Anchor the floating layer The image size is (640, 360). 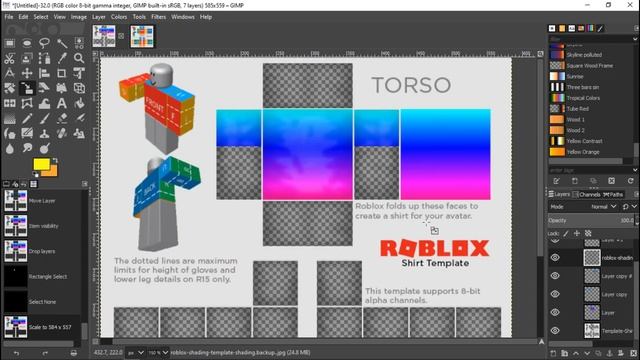pos(610,353)
